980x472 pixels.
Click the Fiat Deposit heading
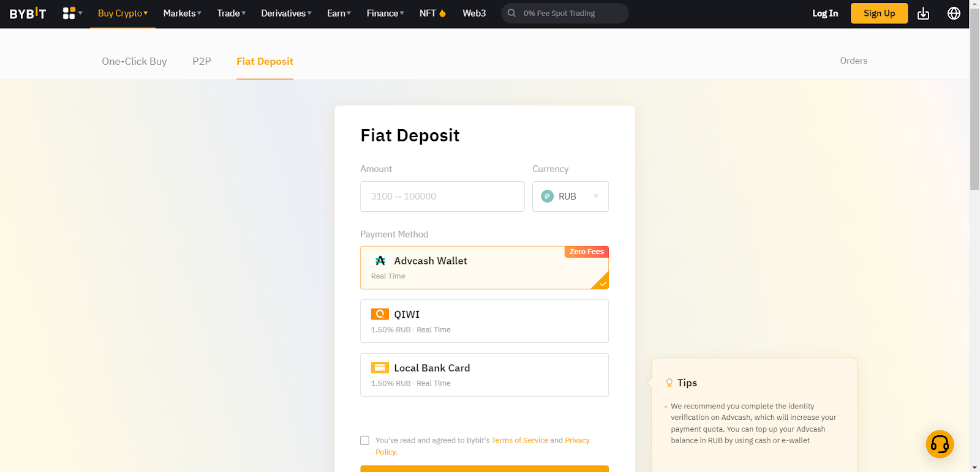[x=410, y=135]
